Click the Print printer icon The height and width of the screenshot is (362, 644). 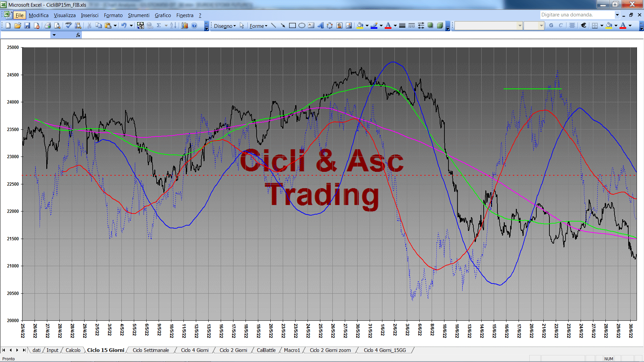[x=48, y=25]
